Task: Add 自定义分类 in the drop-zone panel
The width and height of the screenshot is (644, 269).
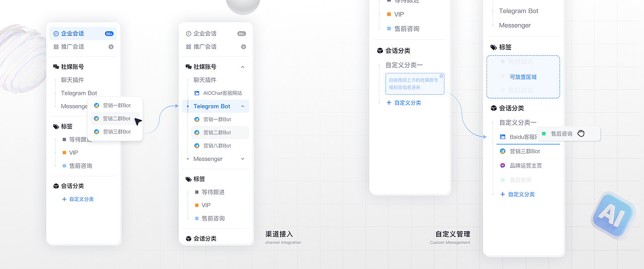Action: [517, 194]
